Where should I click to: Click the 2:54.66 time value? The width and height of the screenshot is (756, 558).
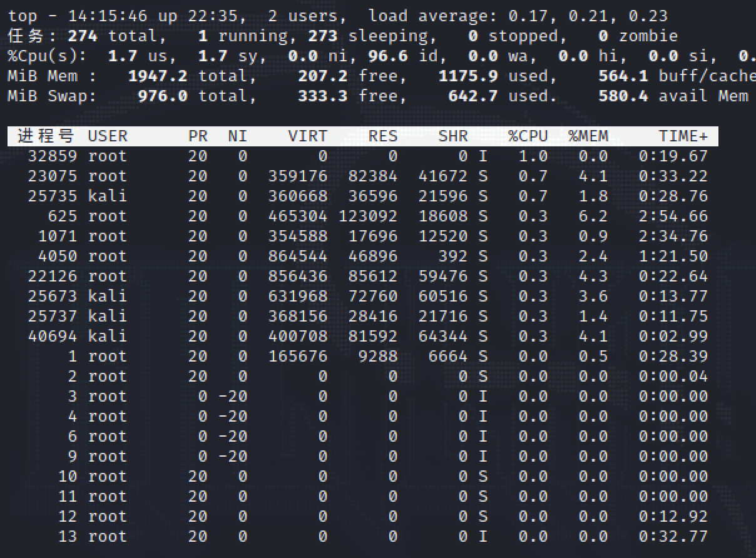tap(673, 216)
